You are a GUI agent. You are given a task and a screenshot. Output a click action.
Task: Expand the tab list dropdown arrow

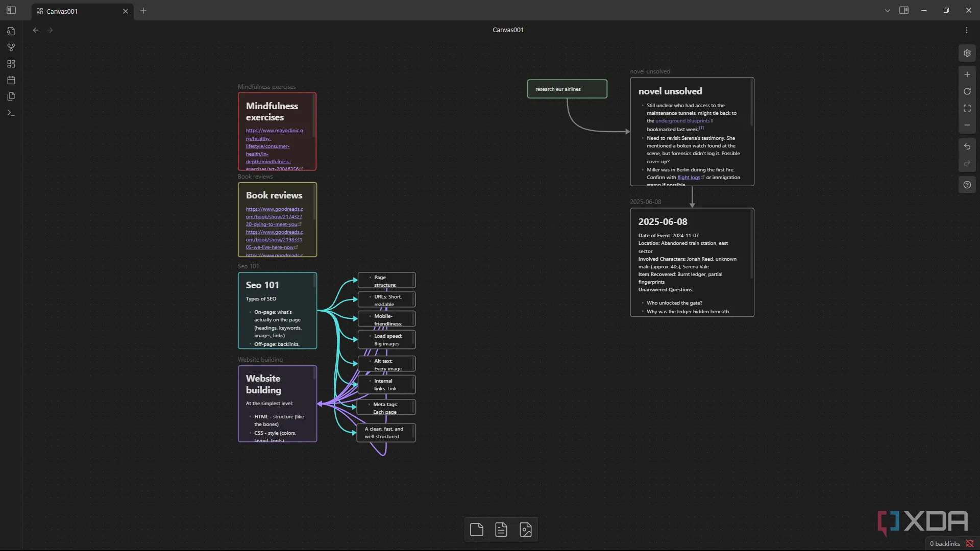tap(887, 11)
